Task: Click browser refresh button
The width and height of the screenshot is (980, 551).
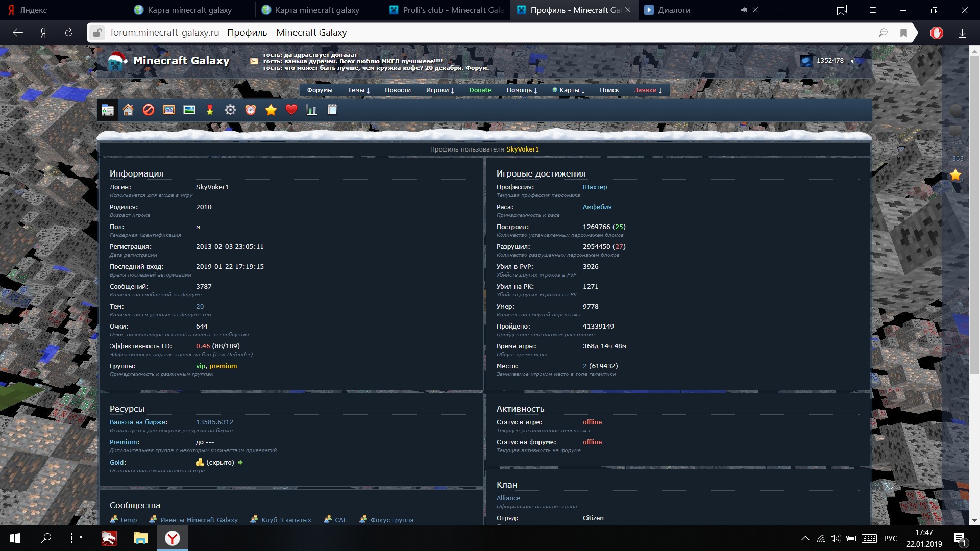Action: pos(68,33)
